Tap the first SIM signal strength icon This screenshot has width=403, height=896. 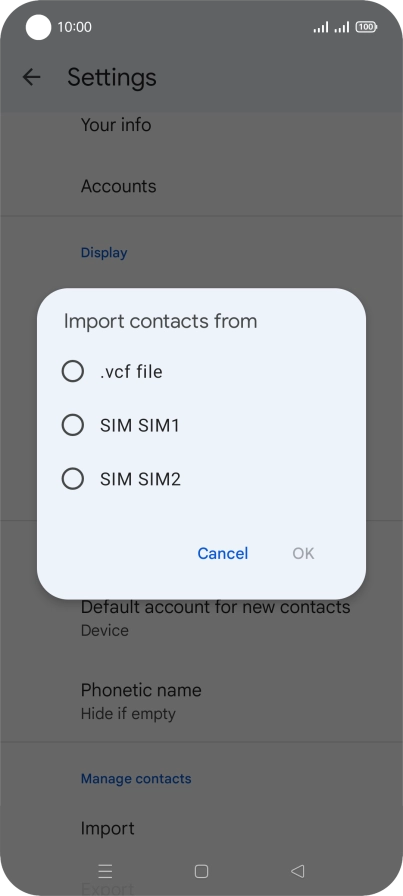click(x=321, y=27)
